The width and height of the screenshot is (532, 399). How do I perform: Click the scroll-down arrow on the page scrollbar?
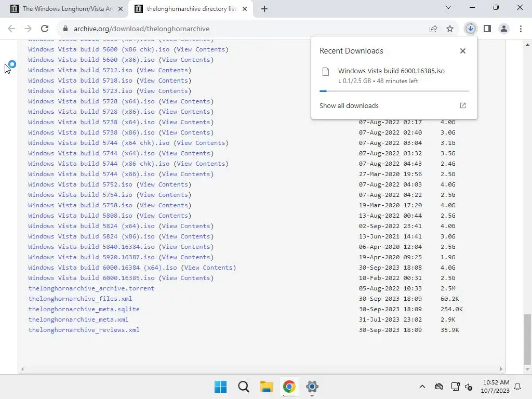527,369
